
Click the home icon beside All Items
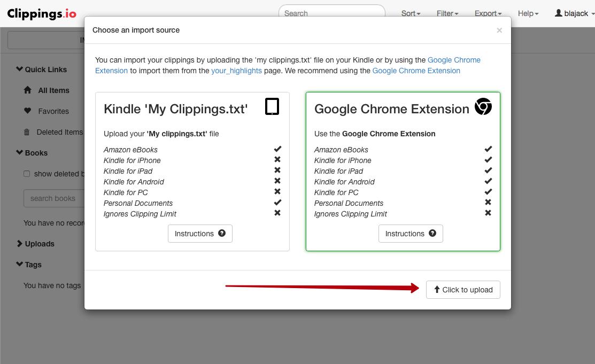[x=28, y=90]
